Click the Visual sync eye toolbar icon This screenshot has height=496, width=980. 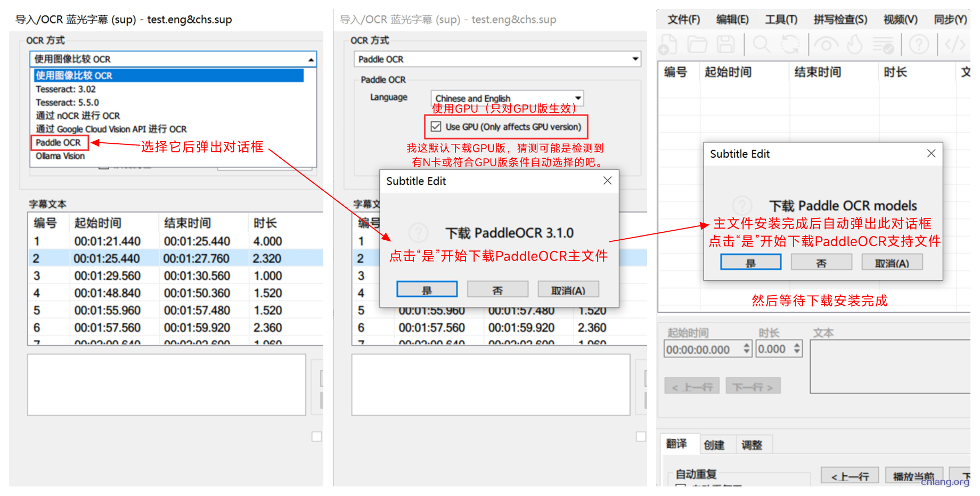click(x=826, y=45)
